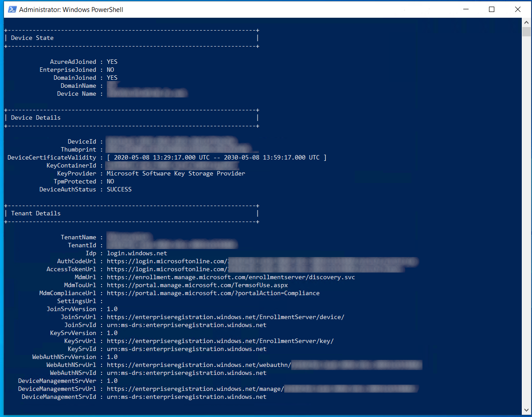
Task: Click the 'Microsoft Software Key Storage Provider' text
Action: pyautogui.click(x=176, y=174)
